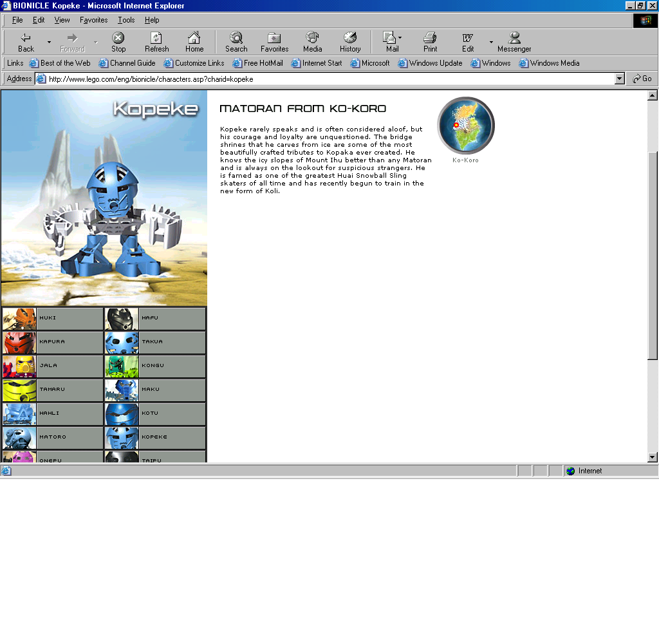Click the Mail toolbar icon

coord(391,43)
